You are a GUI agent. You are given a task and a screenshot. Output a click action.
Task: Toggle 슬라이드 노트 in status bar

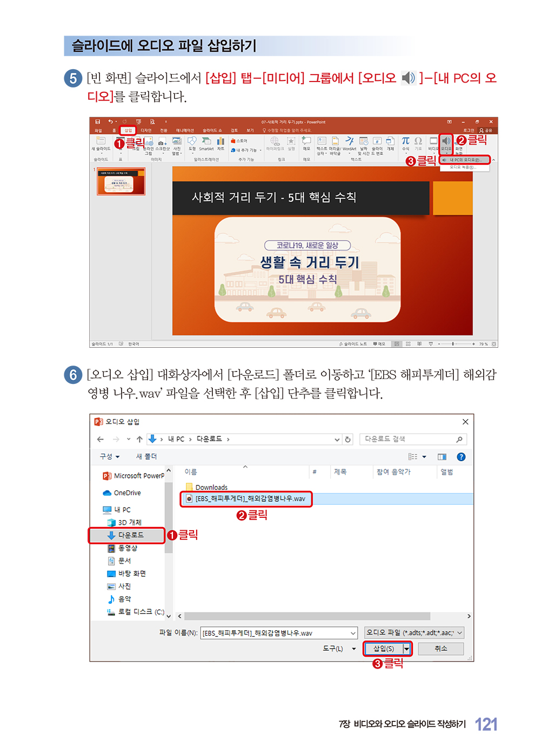353,344
